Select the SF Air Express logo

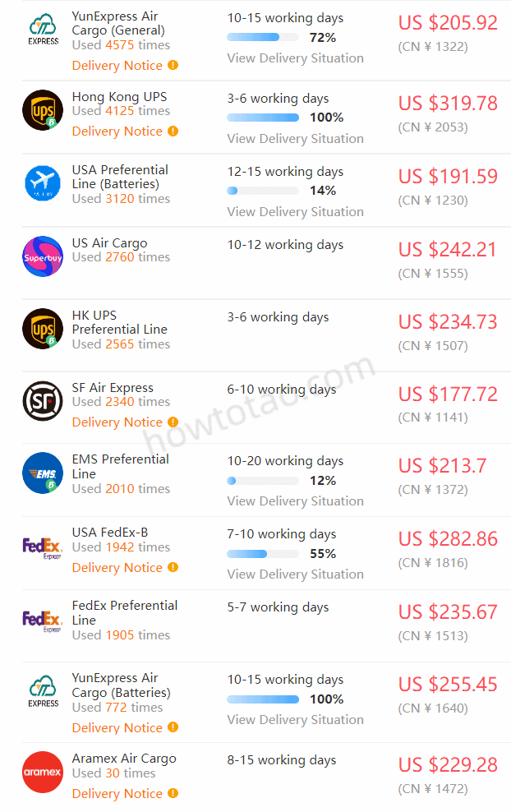pyautogui.click(x=43, y=401)
